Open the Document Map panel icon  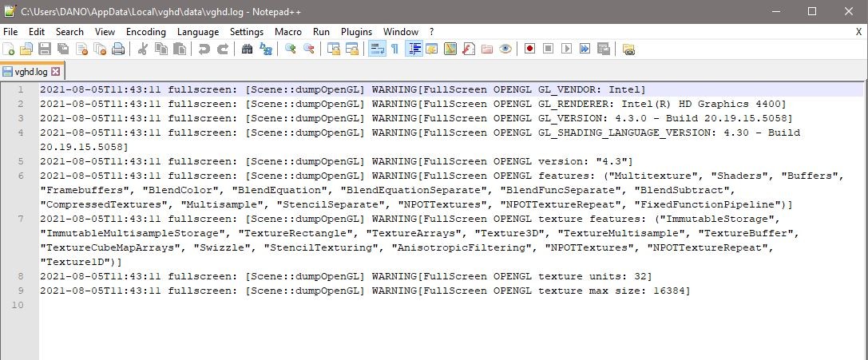click(450, 49)
